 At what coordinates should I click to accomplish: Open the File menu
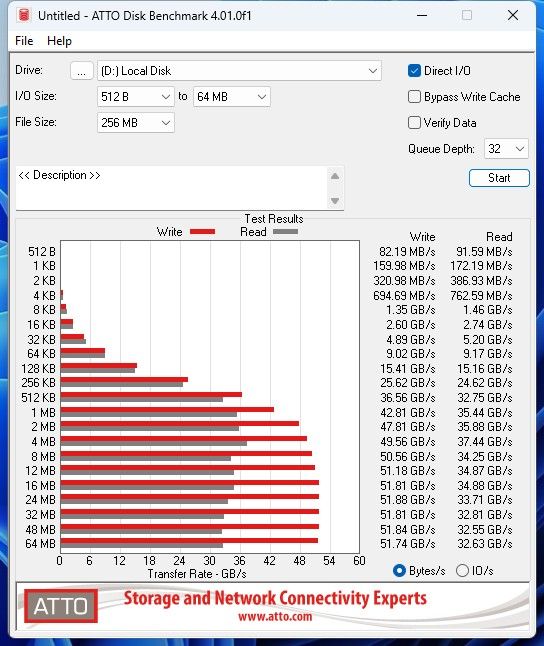24,41
